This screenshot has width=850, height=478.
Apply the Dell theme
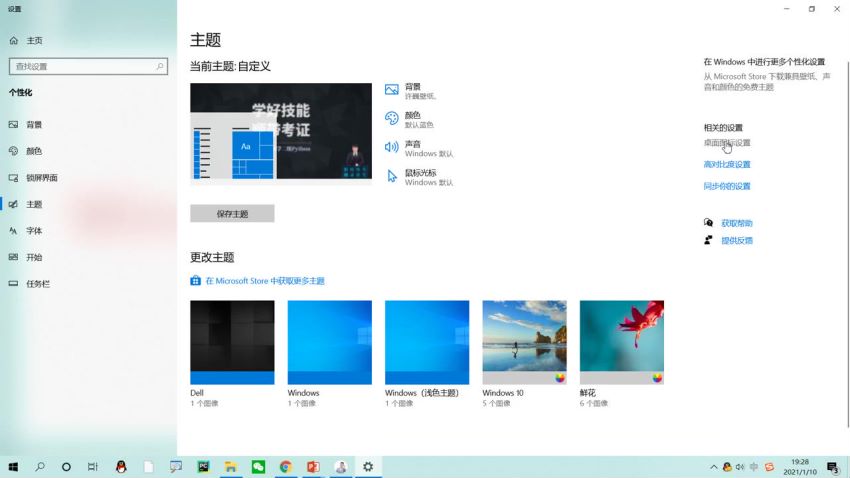pyautogui.click(x=232, y=343)
